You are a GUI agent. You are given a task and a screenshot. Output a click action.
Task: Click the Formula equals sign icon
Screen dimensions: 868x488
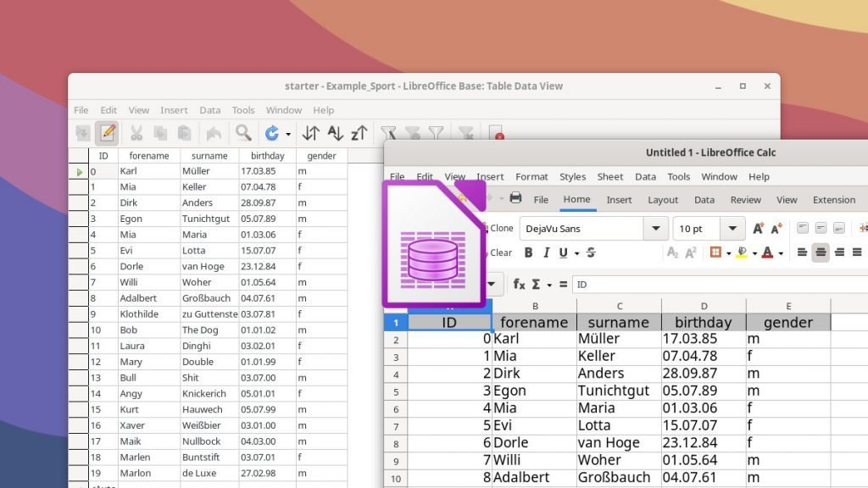(x=563, y=284)
